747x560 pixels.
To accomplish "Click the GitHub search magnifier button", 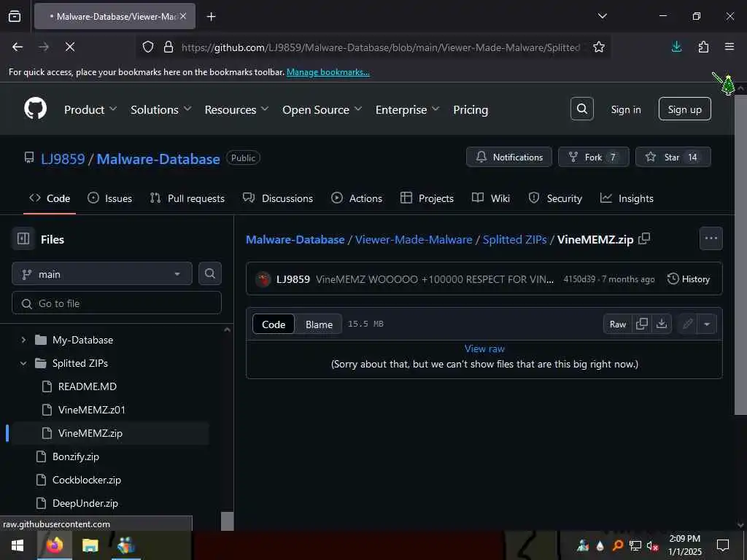I will point(581,109).
